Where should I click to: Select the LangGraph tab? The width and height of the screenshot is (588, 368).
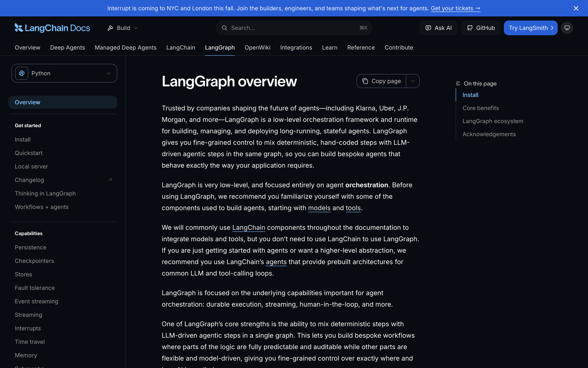220,47
